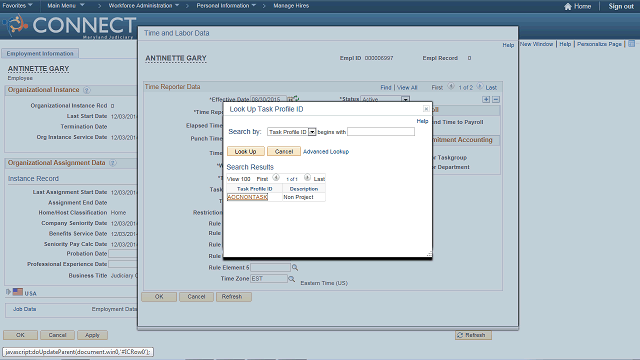Open New Window link
This screenshot has height=360, width=640.
pyautogui.click(x=536, y=44)
